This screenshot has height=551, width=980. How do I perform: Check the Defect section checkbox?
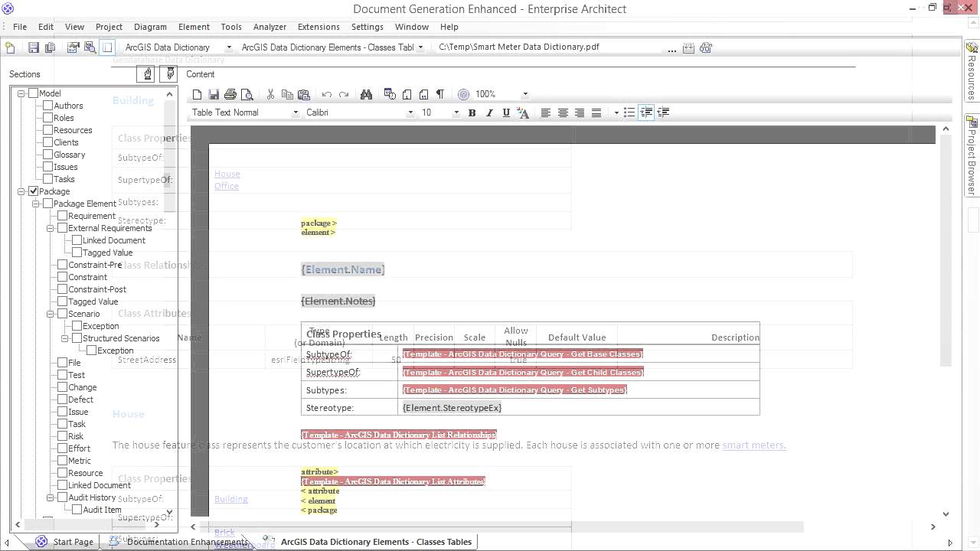(x=62, y=399)
